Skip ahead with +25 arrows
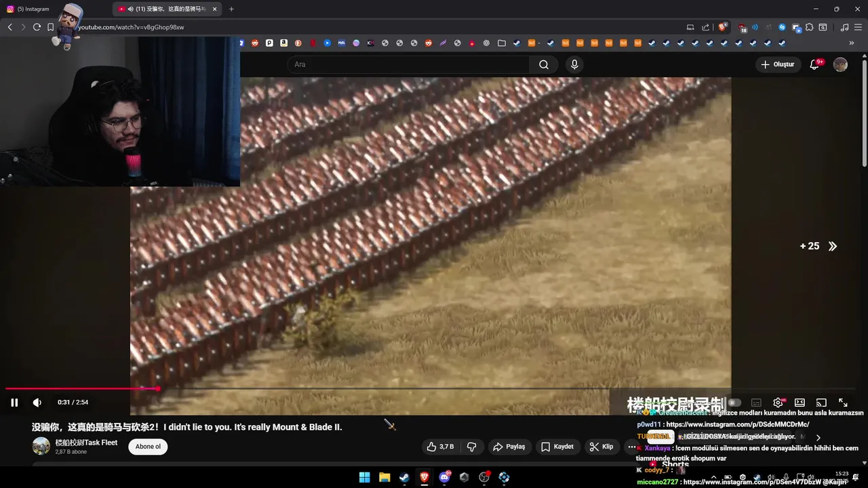 [818, 246]
